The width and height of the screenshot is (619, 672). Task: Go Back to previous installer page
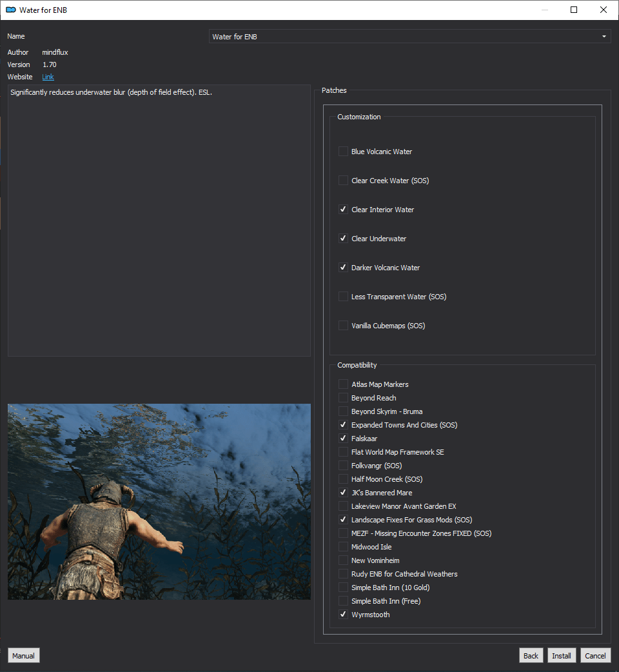pos(531,656)
